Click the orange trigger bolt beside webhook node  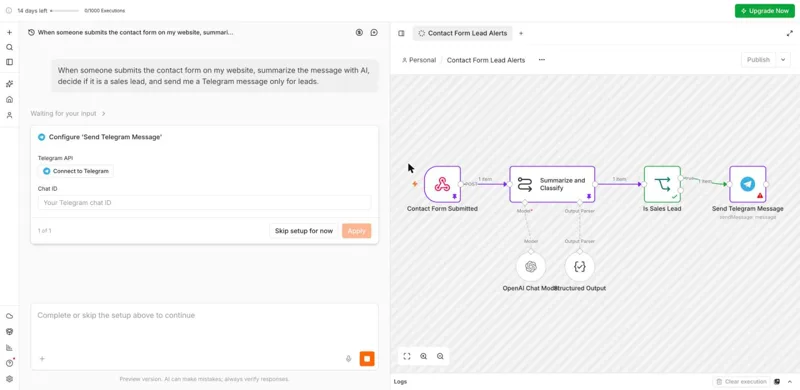click(x=415, y=184)
